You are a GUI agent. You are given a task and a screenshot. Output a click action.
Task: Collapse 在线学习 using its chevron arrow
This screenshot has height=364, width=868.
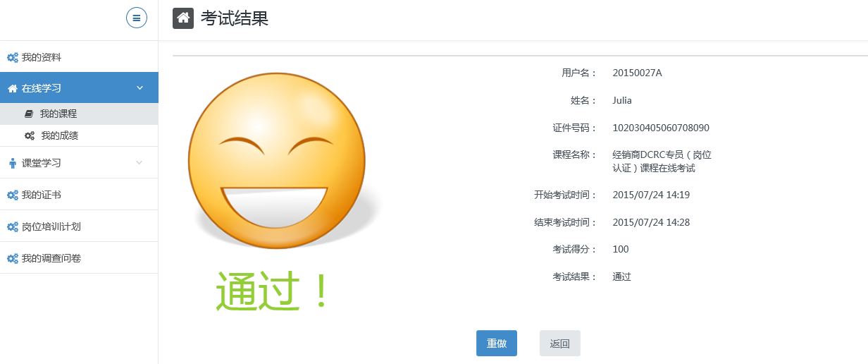[x=139, y=87]
